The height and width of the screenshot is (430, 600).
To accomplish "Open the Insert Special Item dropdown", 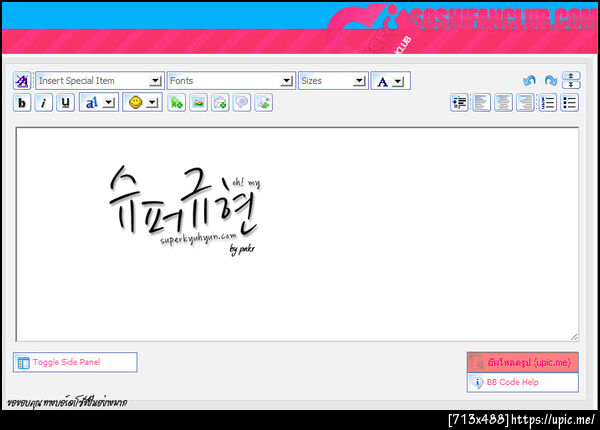I will pyautogui.click(x=100, y=81).
